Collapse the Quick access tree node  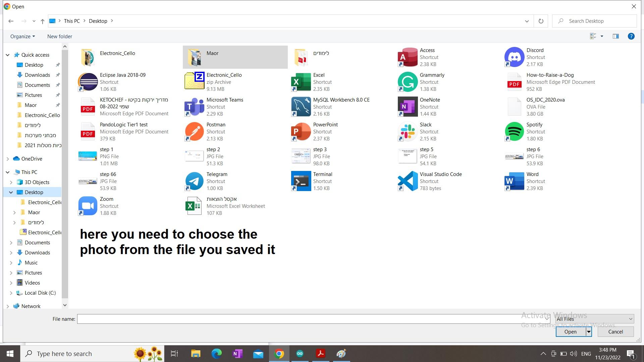pyautogui.click(x=8, y=55)
